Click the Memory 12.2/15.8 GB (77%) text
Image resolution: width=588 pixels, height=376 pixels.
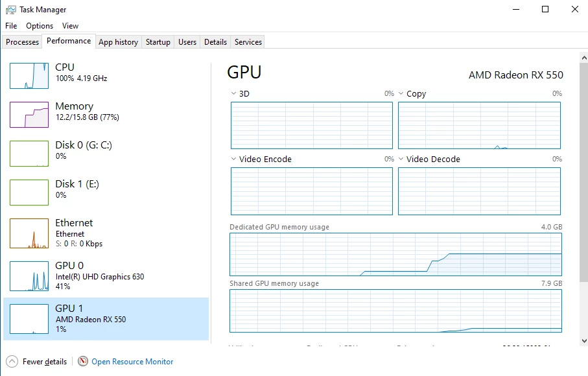coord(88,117)
